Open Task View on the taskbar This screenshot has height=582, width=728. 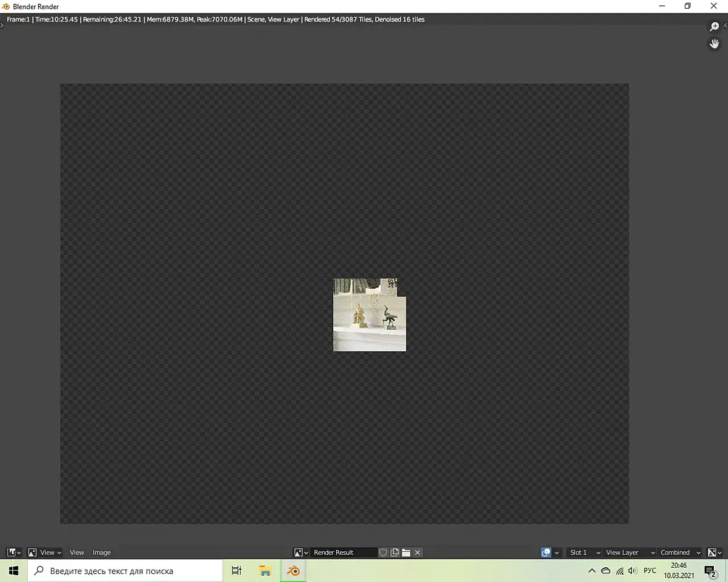(x=236, y=571)
